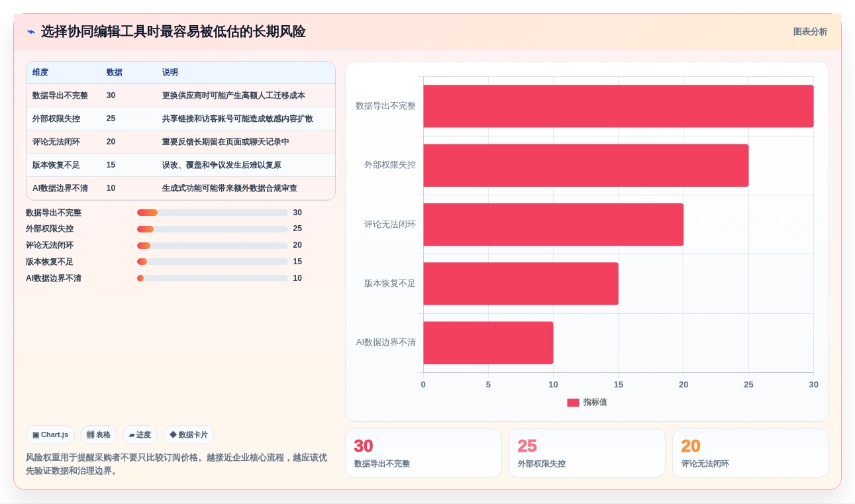The width and height of the screenshot is (855, 504).
Task: Select table cell 评论无法闭环
Action: [56, 142]
